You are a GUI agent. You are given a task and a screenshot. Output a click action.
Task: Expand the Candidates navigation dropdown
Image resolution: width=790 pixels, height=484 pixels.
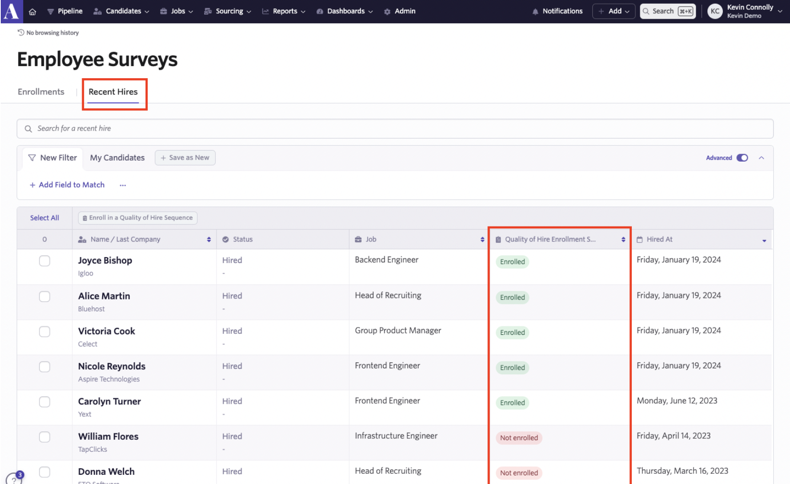click(x=121, y=11)
